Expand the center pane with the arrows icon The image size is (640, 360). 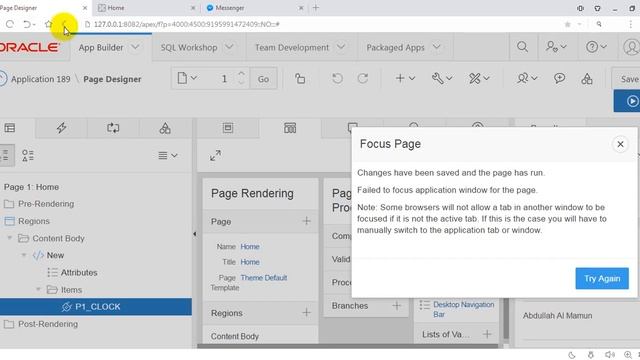pyautogui.click(x=216, y=156)
